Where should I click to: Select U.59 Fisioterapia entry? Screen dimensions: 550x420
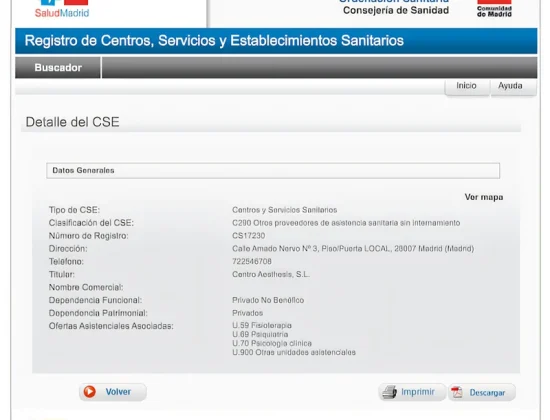(x=262, y=326)
